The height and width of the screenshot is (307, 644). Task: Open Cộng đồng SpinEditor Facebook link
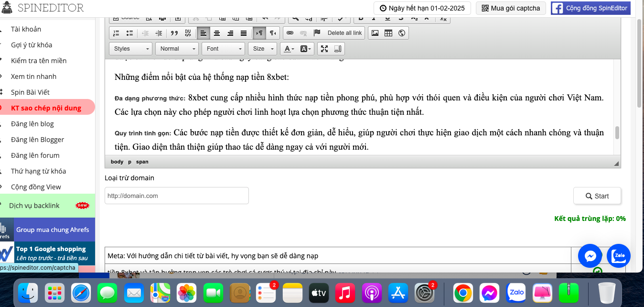click(x=590, y=8)
